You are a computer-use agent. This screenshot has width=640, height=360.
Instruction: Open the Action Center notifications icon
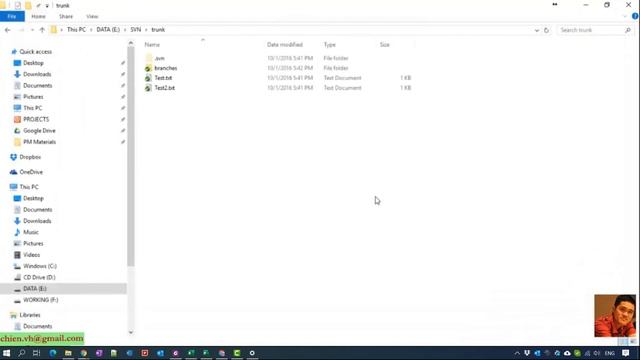tap(626, 353)
